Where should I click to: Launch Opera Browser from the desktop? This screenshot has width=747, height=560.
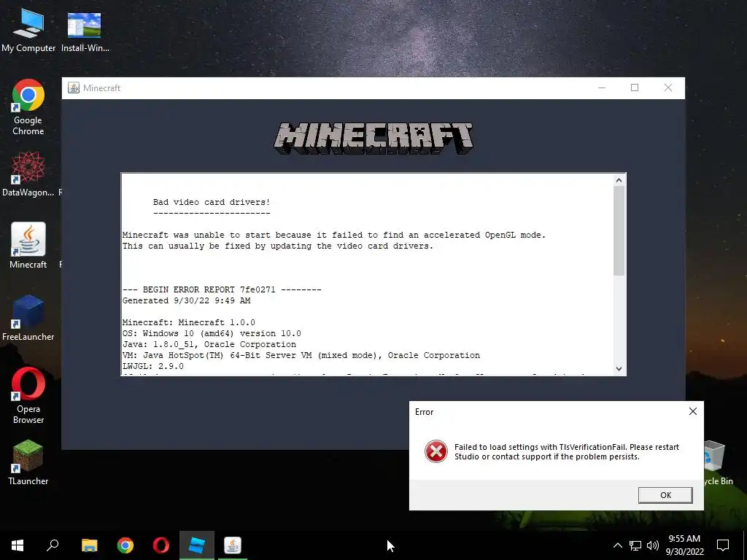tap(28, 395)
